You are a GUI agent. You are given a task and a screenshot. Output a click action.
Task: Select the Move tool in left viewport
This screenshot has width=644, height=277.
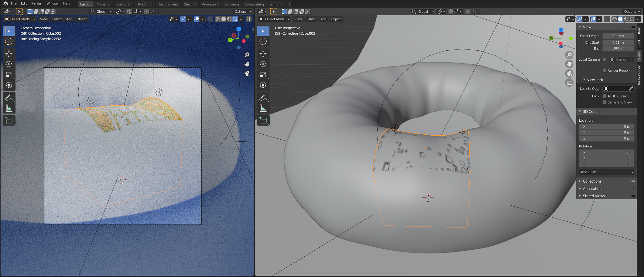pyautogui.click(x=9, y=54)
